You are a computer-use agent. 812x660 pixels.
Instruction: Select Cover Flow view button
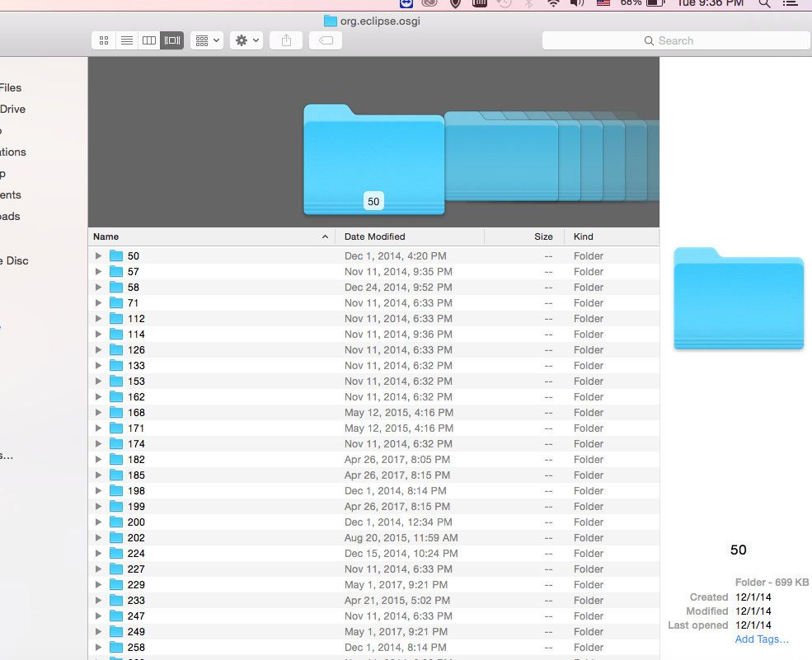172,40
